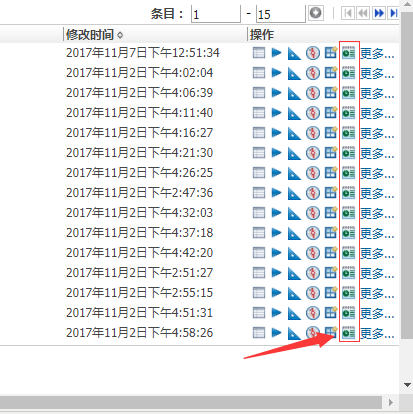This screenshot has height=414, width=413.
Task: Click the round compass icon in the 4:32:03 row
Action: (x=313, y=213)
